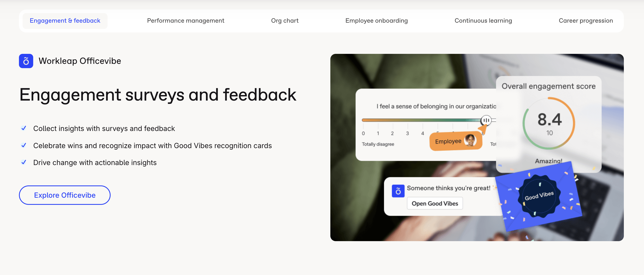
Task: Click checkmark beside Collect insights with surveys
Action: click(24, 128)
